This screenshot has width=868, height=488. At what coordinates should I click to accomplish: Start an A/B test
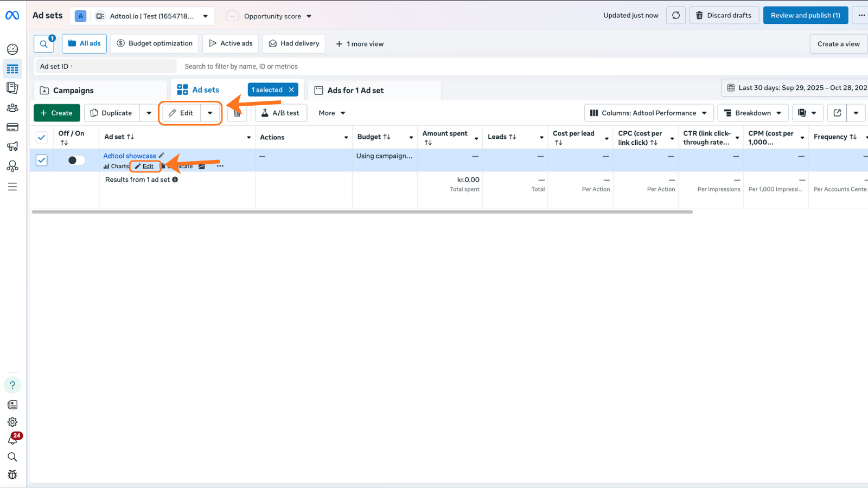[281, 113]
